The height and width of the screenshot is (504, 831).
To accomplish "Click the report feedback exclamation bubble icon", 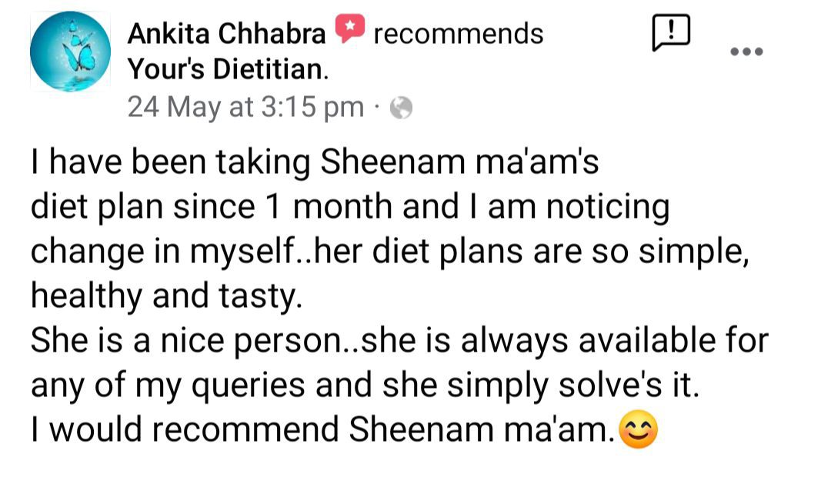I will pos(671,33).
